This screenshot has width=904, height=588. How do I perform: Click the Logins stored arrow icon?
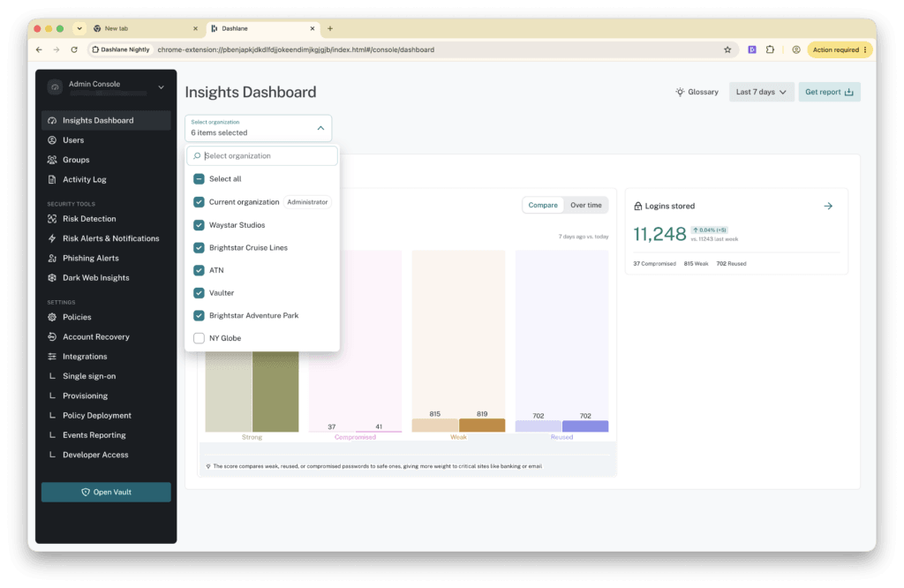(x=828, y=206)
